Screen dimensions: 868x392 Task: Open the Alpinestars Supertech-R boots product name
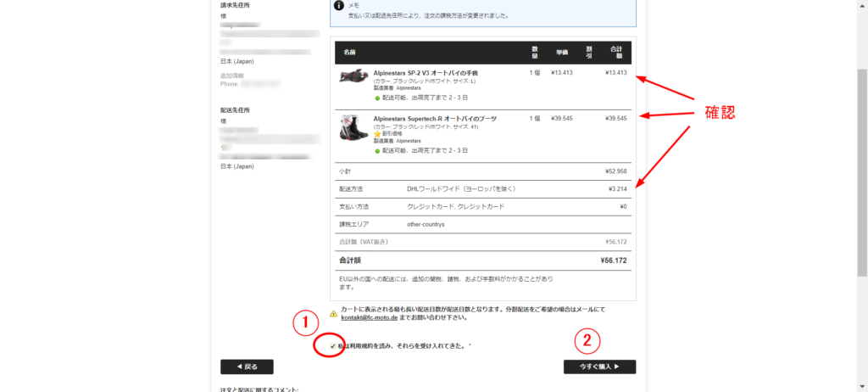[x=435, y=119]
